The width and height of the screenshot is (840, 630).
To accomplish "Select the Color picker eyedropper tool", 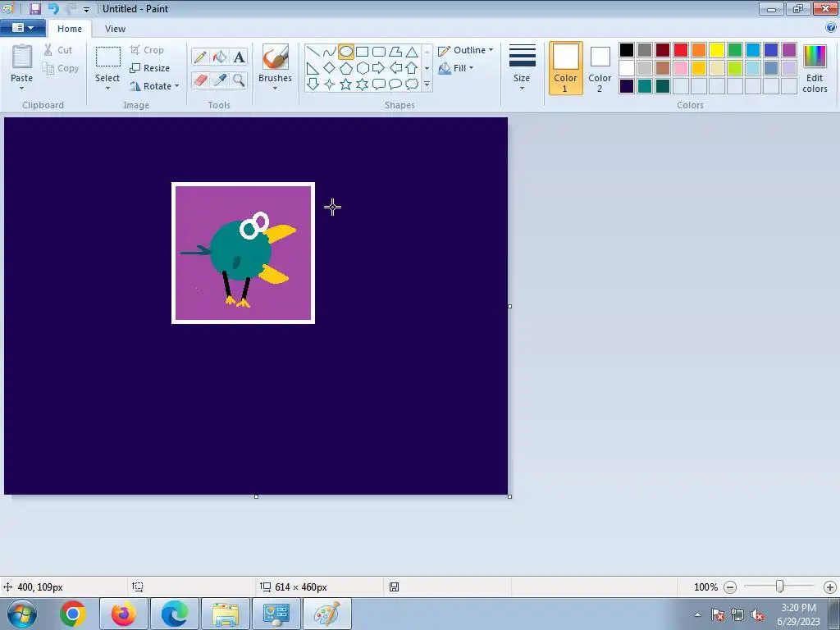I will [220, 80].
